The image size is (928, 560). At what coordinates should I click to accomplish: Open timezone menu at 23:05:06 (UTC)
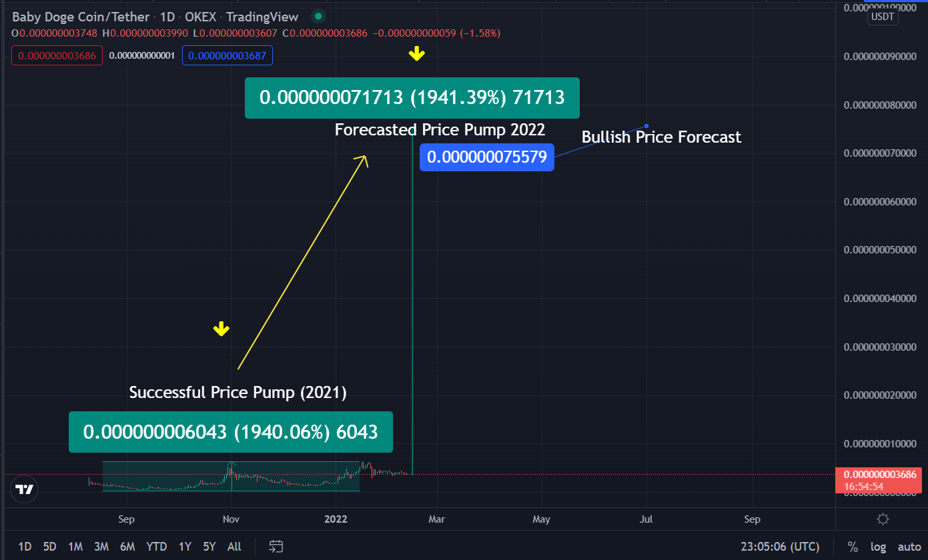pos(780,547)
